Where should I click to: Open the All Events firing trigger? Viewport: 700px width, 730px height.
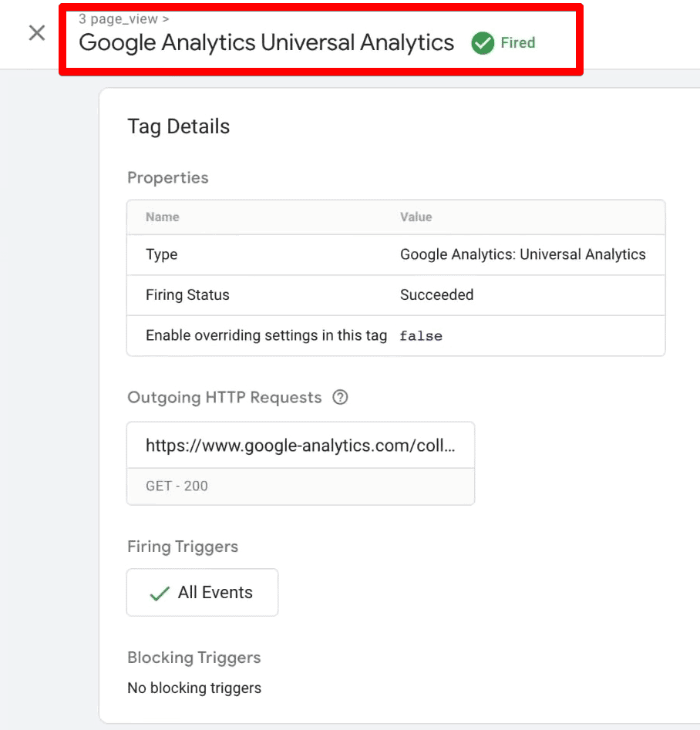(x=202, y=592)
